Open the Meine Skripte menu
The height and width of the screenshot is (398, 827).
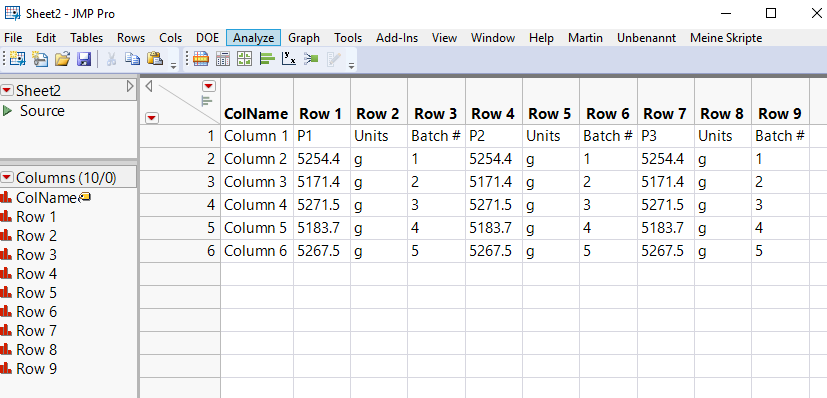tap(726, 38)
